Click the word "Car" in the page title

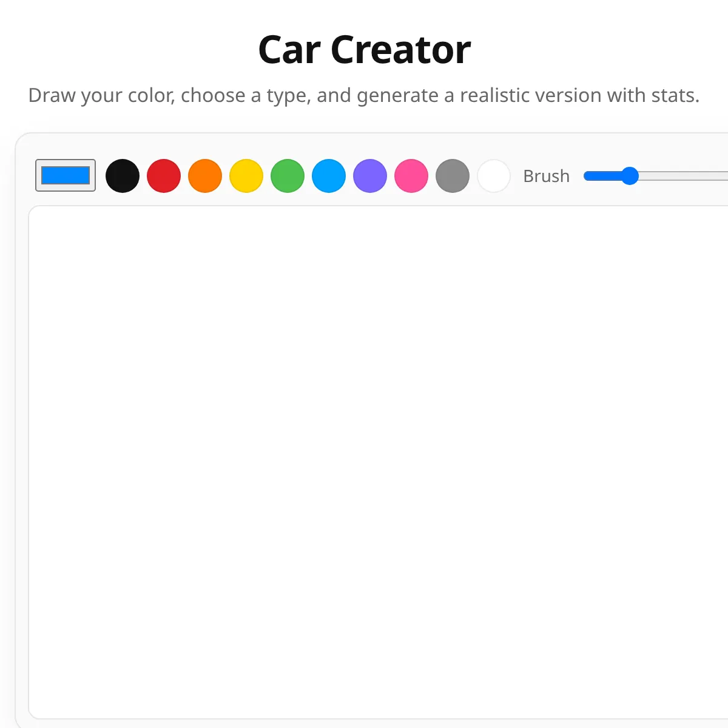289,50
